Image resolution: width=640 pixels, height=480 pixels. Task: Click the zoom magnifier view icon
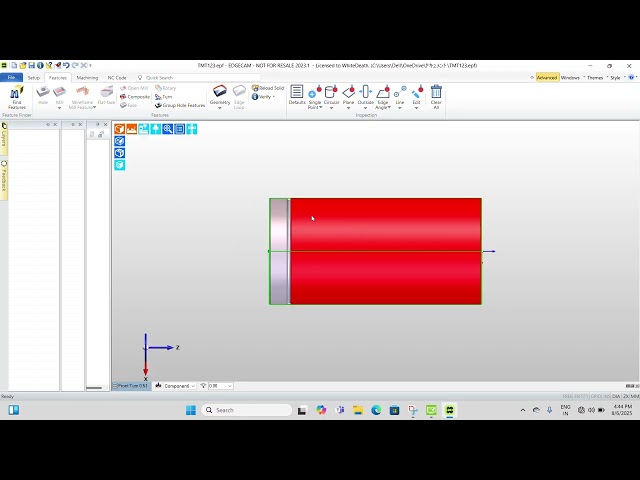point(167,129)
